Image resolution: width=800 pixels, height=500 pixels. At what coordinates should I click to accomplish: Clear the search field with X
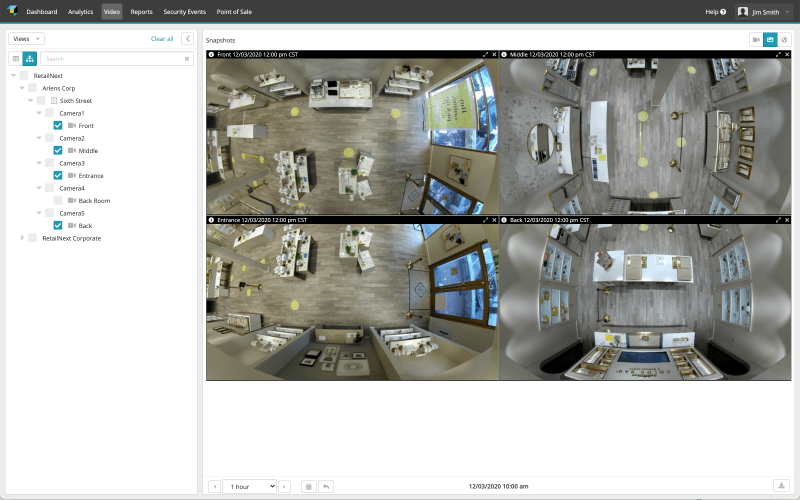point(187,59)
